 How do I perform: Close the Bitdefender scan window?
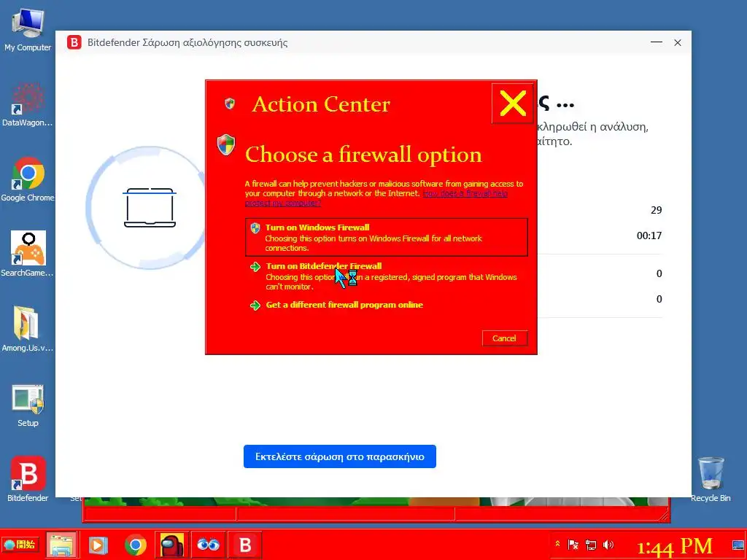pos(678,42)
